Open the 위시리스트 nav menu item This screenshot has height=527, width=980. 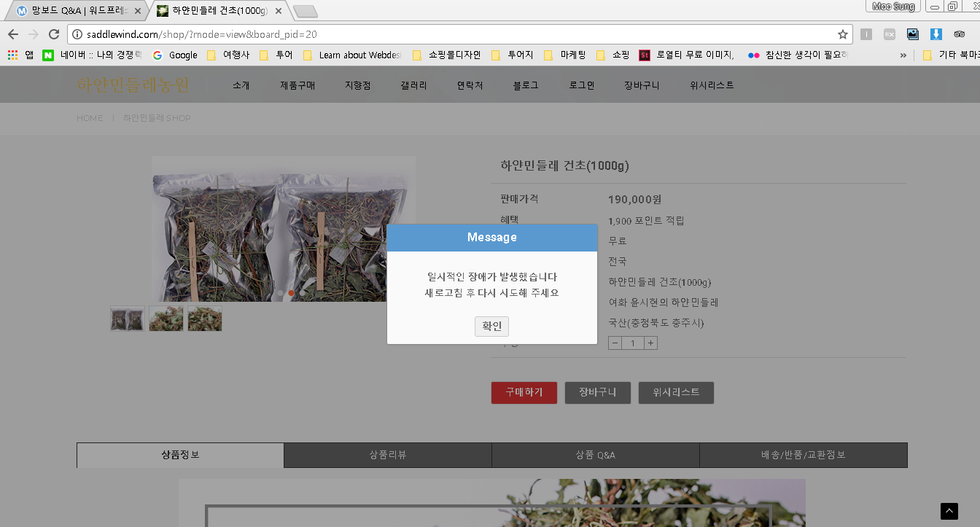(x=712, y=85)
